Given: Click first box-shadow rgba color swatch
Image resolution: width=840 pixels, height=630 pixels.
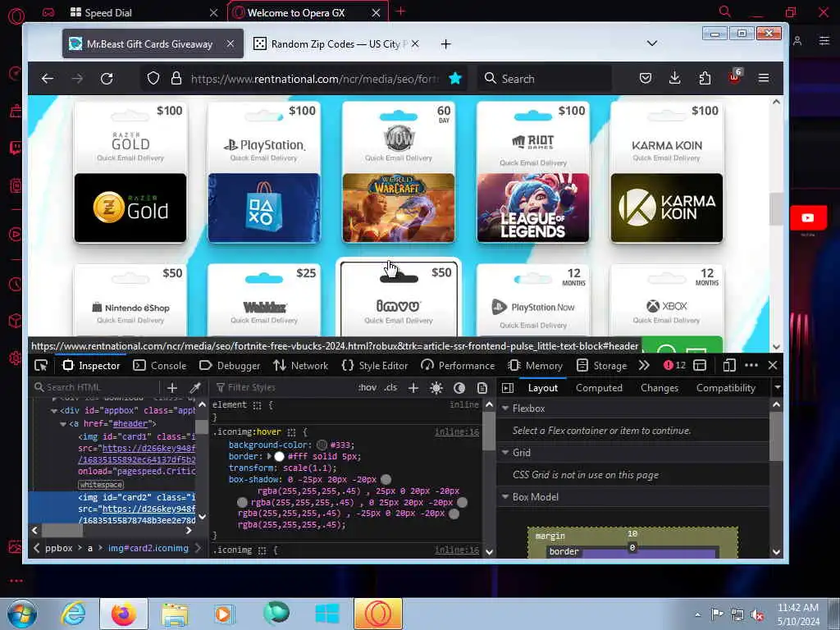Looking at the screenshot, I should 386,479.
